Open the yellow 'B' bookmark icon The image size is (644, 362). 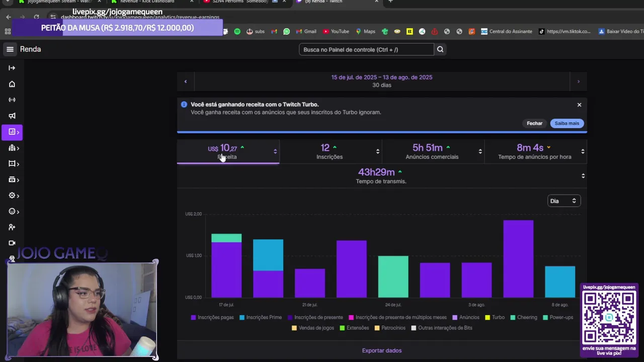(x=410, y=31)
